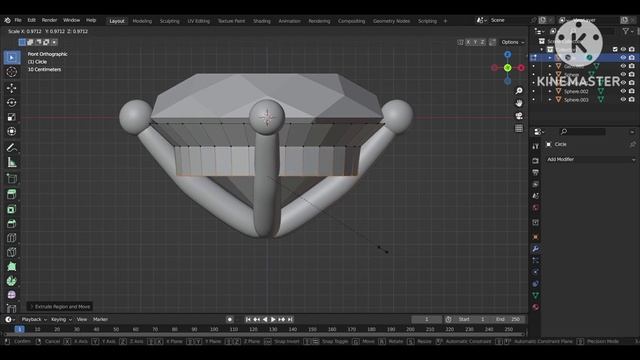Click the viewport Pan hand icon

[x=519, y=103]
